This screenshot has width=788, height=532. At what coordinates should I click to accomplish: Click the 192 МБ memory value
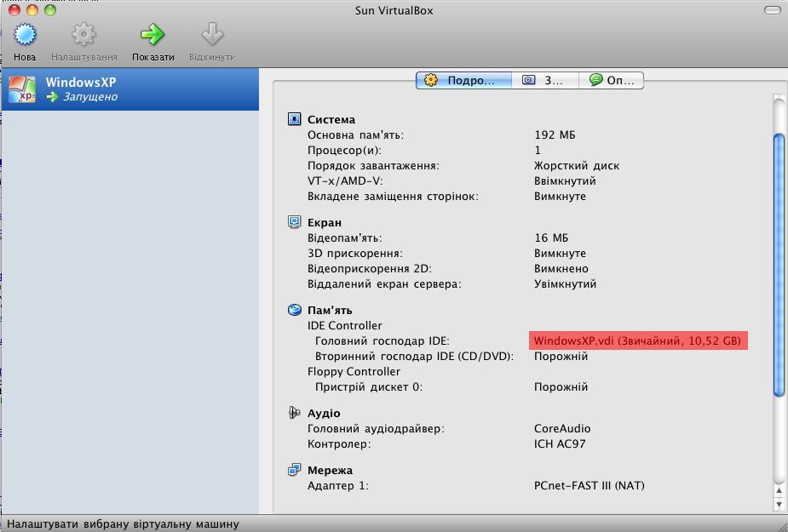coord(555,135)
